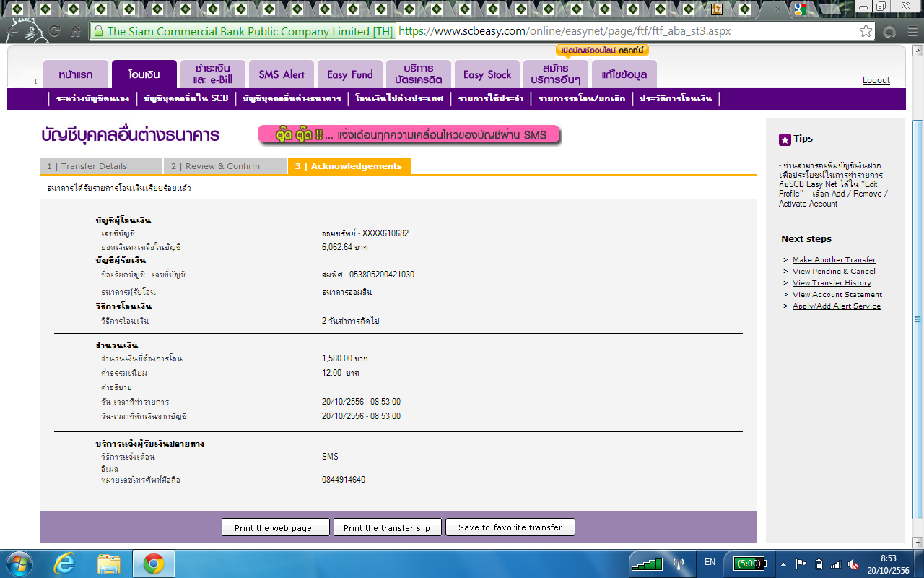Reload the page with the refresh icon
This screenshot has height=578, width=924.
tap(55, 31)
